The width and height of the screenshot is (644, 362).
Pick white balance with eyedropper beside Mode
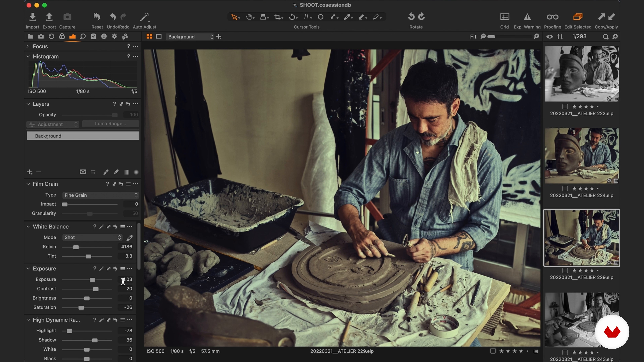[129, 238]
